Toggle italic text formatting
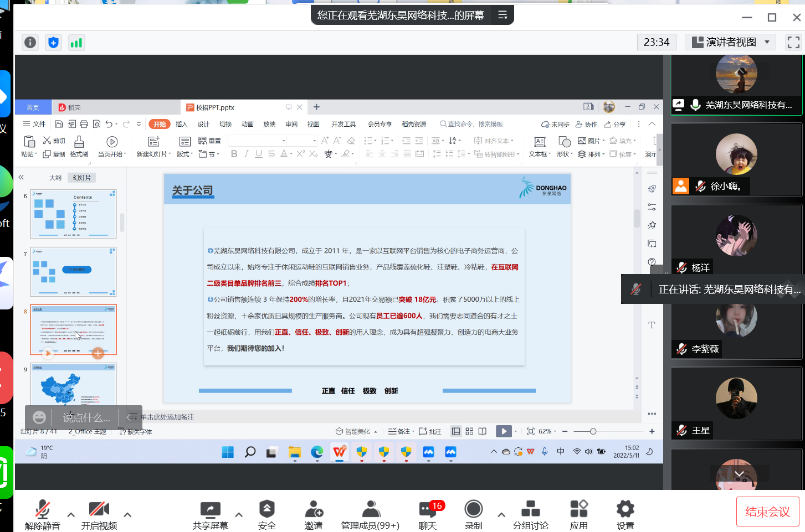Image resolution: width=805 pixels, height=532 pixels. [x=247, y=154]
